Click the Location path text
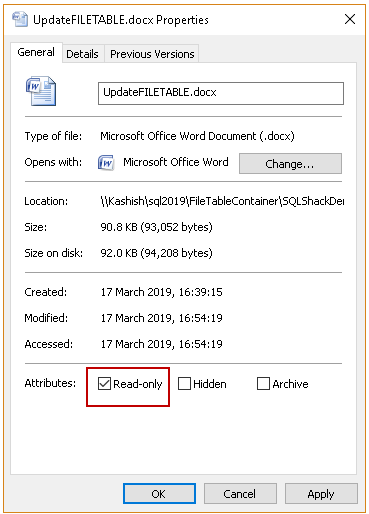Screen dimensions: 369x514 222,201
